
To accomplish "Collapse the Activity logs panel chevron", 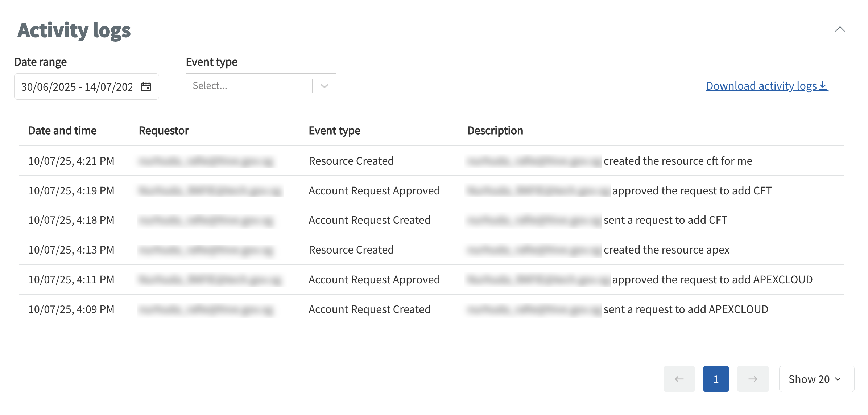I will click(841, 29).
